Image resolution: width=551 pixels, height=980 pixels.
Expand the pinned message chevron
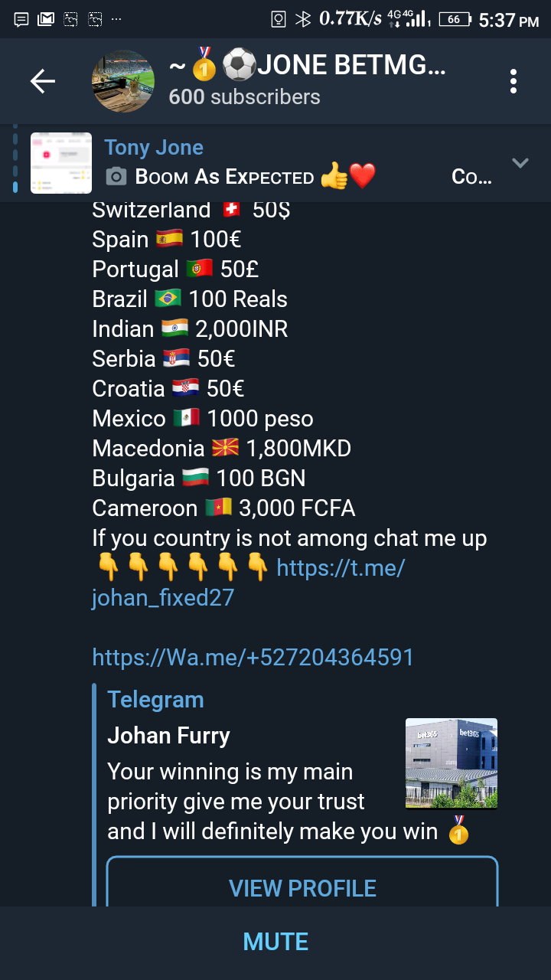[x=520, y=162]
